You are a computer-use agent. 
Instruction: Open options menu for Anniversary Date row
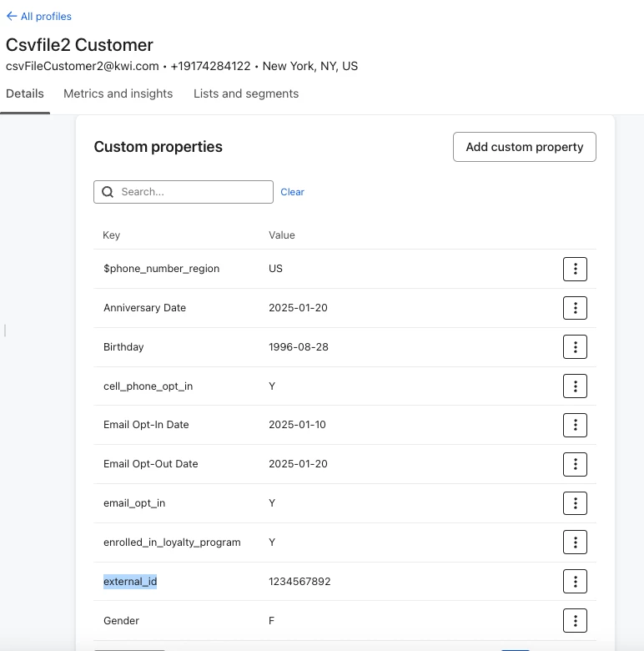(x=575, y=308)
